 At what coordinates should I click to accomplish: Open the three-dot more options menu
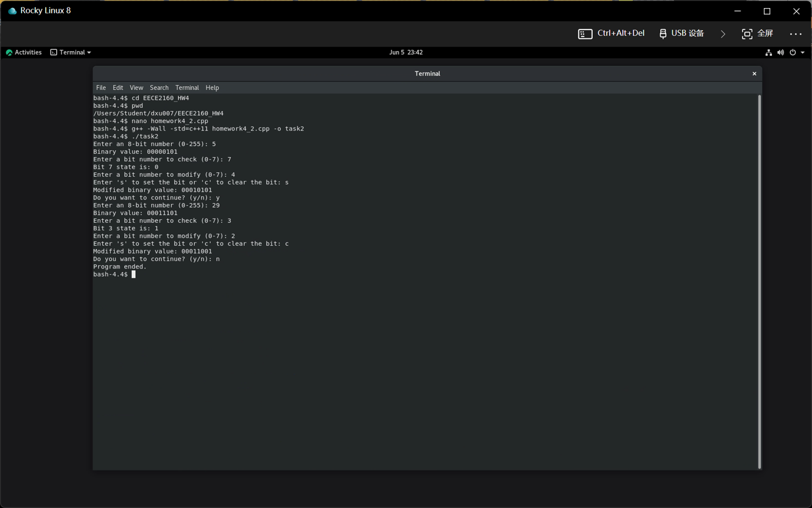coord(796,34)
